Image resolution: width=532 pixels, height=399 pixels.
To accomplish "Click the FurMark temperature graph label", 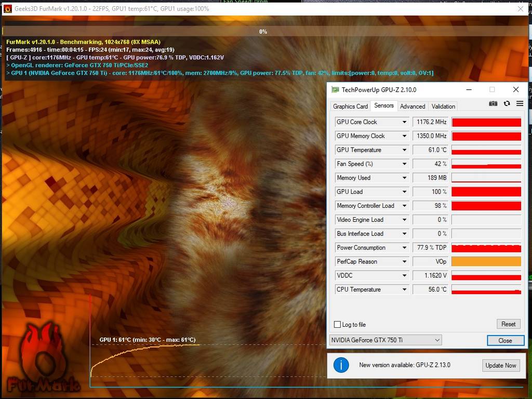I will click(148, 340).
